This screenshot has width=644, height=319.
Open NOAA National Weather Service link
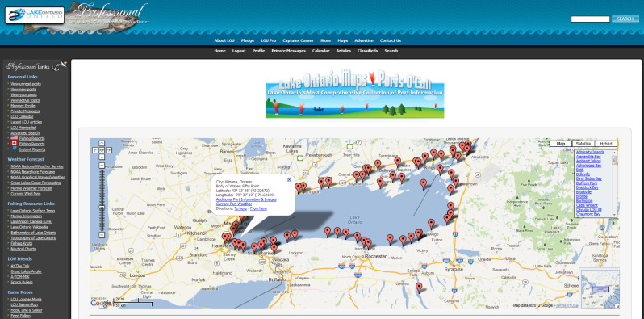coord(37,166)
